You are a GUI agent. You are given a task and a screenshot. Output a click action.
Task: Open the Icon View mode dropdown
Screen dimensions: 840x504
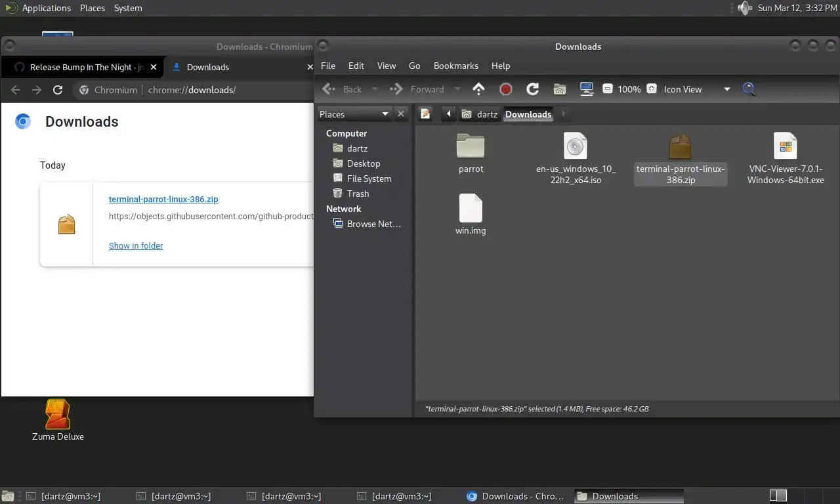pyautogui.click(x=697, y=89)
